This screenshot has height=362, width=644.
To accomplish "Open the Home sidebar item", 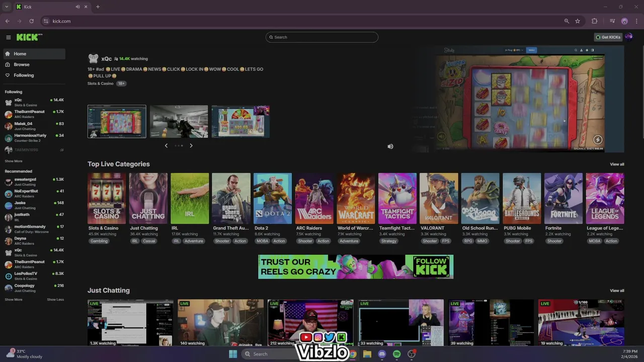I will pyautogui.click(x=34, y=54).
